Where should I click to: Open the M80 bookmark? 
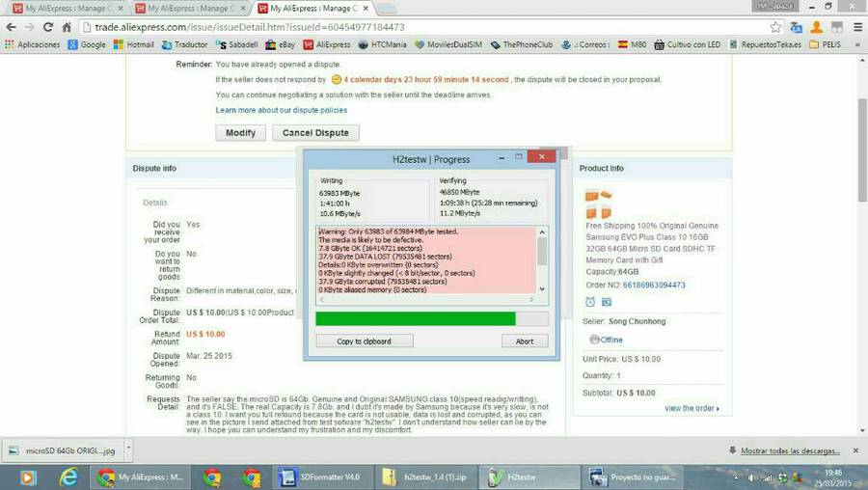(632, 44)
